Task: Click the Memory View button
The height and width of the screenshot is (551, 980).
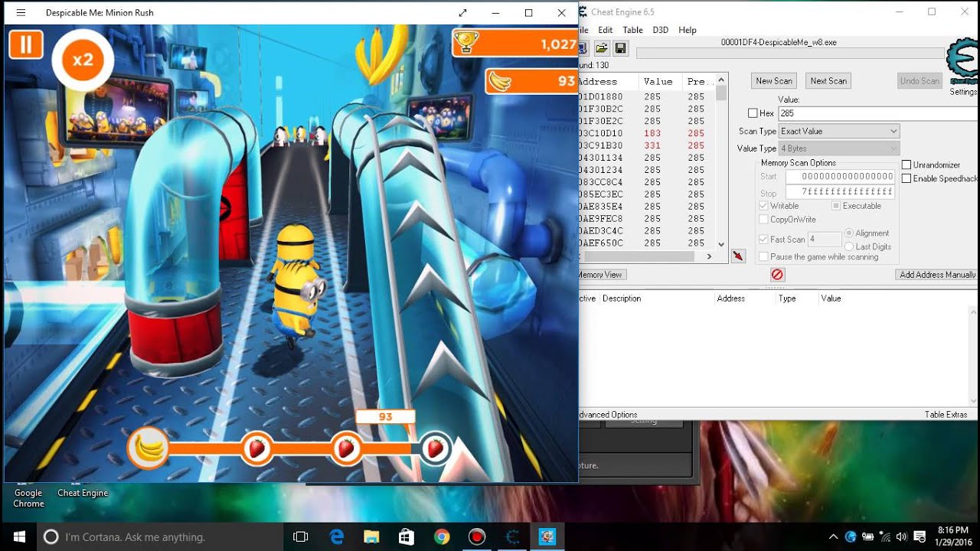Action: click(601, 275)
